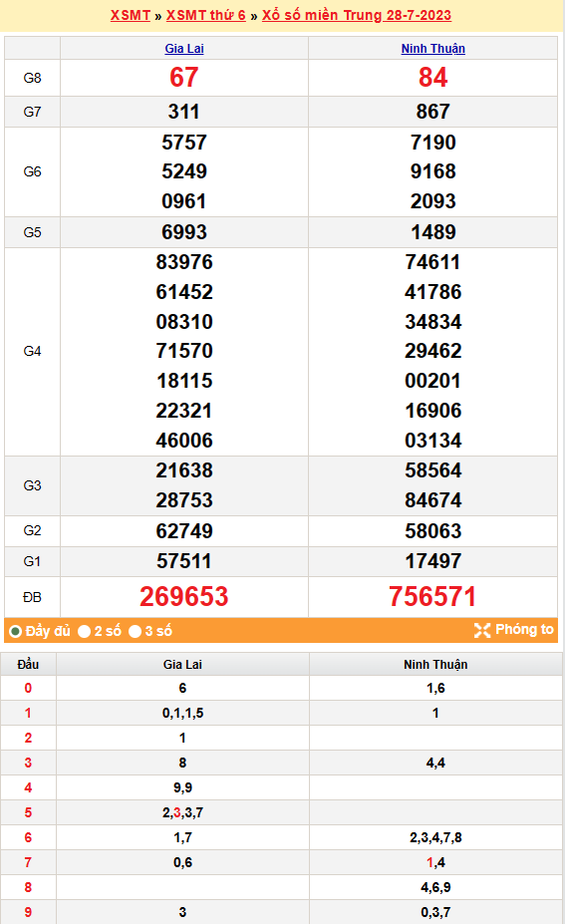Click Ninh Thuận value 2,3,4,7,8 in Đầu 6
The image size is (565, 924).
435,838
